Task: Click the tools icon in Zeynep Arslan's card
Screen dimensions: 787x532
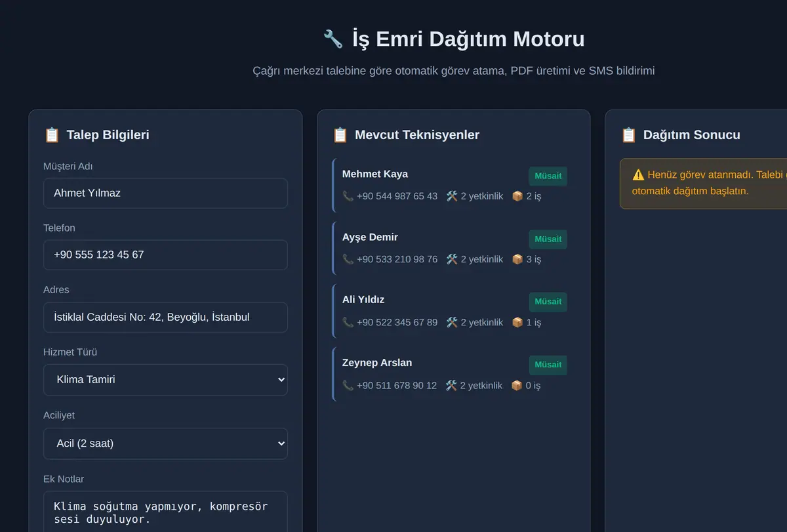Action: [451, 385]
